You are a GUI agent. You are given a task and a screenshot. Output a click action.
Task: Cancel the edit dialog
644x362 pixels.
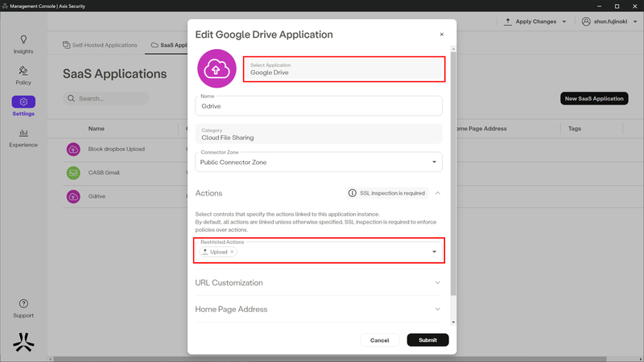[379, 340]
